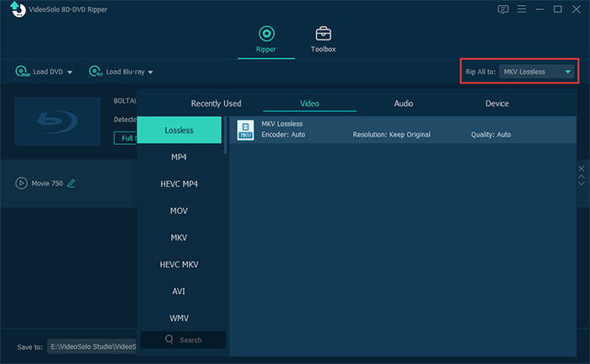
Task: Switch to the Device format tab
Action: tap(496, 104)
